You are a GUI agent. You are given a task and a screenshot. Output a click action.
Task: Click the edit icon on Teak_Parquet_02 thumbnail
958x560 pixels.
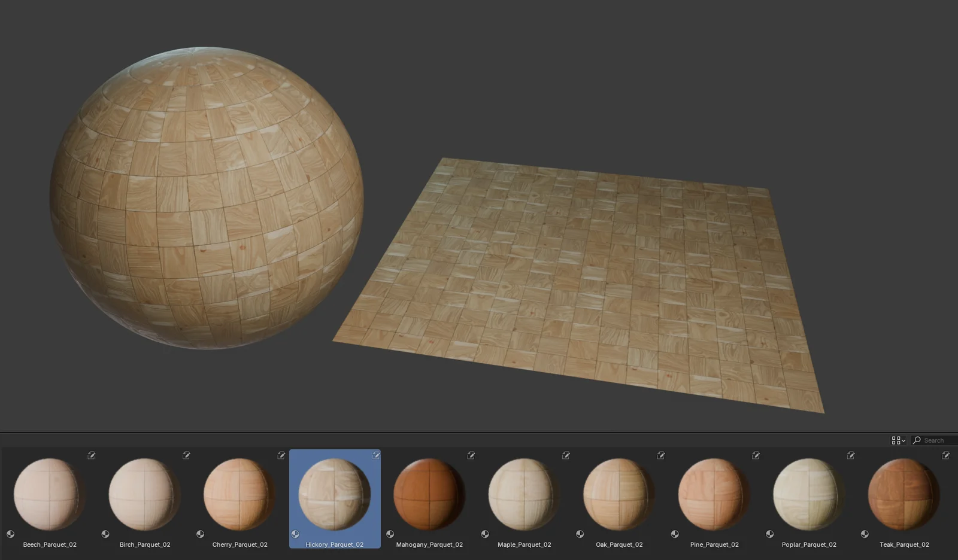[946, 455]
